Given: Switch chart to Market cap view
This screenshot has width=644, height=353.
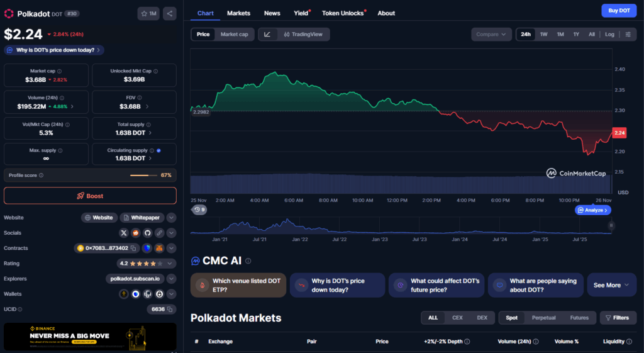Looking at the screenshot, I should [234, 35].
